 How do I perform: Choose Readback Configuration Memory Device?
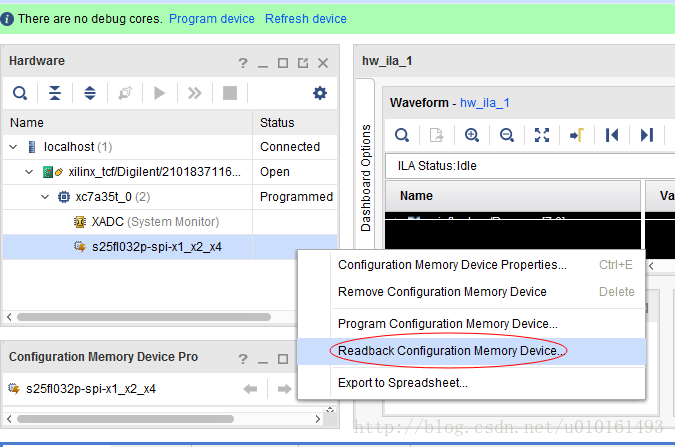click(471, 351)
